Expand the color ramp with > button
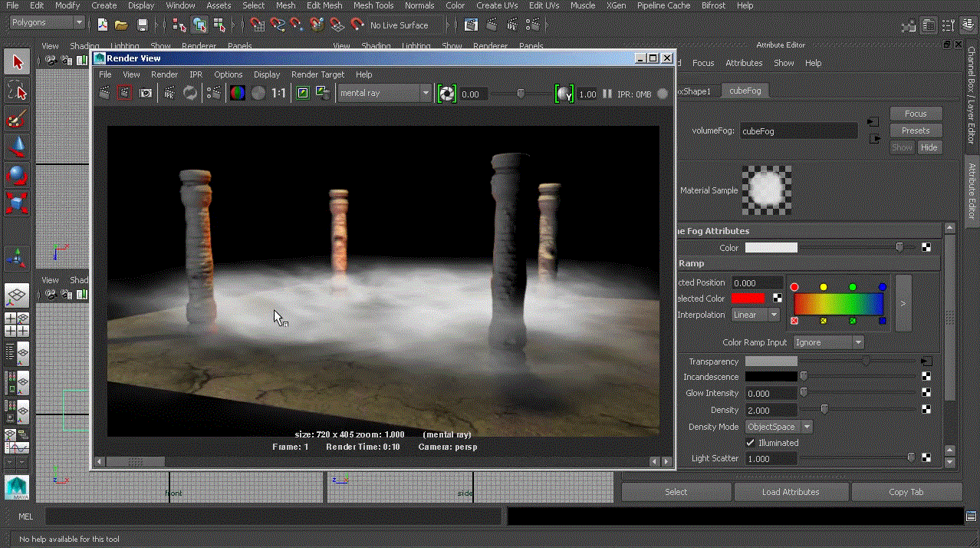The height and width of the screenshot is (548, 980). [x=903, y=303]
